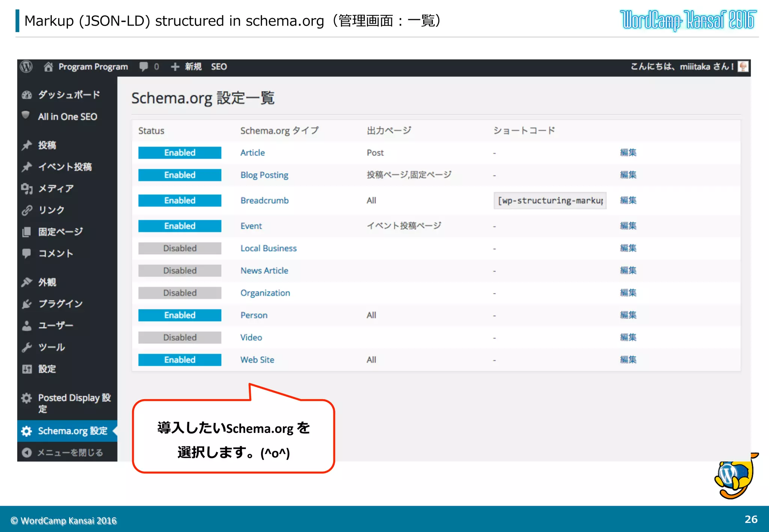Click 編集 in the Event row
The image size is (769, 532).
point(628,226)
